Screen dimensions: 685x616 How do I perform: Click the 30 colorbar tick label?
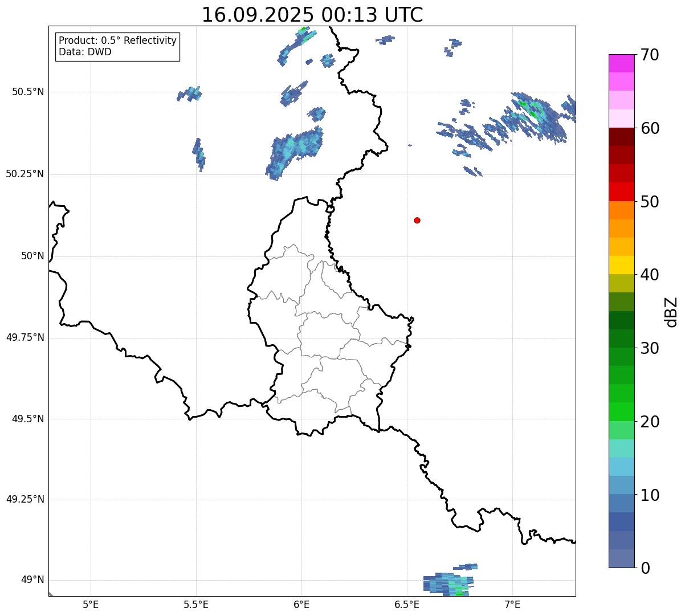click(x=650, y=348)
